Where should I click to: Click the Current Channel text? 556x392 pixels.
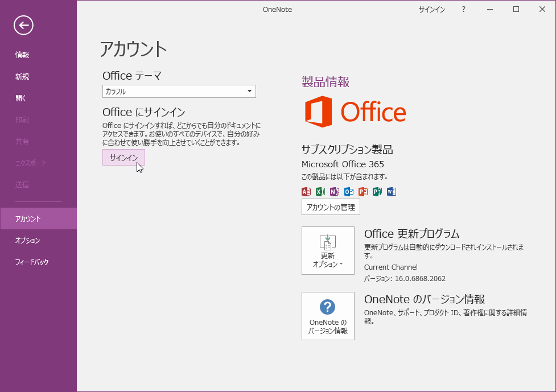(391, 267)
